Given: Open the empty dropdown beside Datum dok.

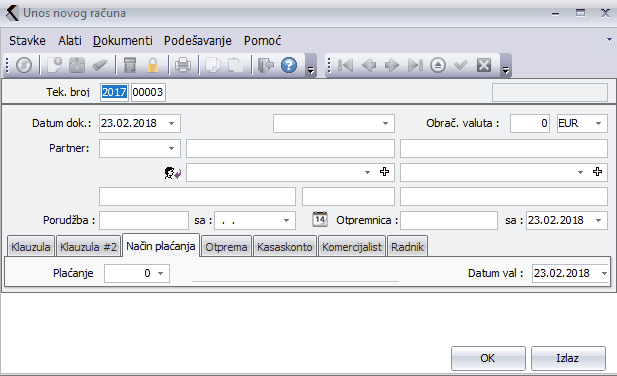Looking at the screenshot, I should (x=385, y=123).
